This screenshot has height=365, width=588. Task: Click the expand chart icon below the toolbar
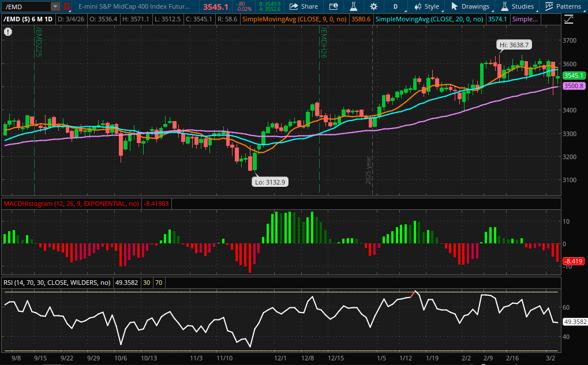point(568,19)
